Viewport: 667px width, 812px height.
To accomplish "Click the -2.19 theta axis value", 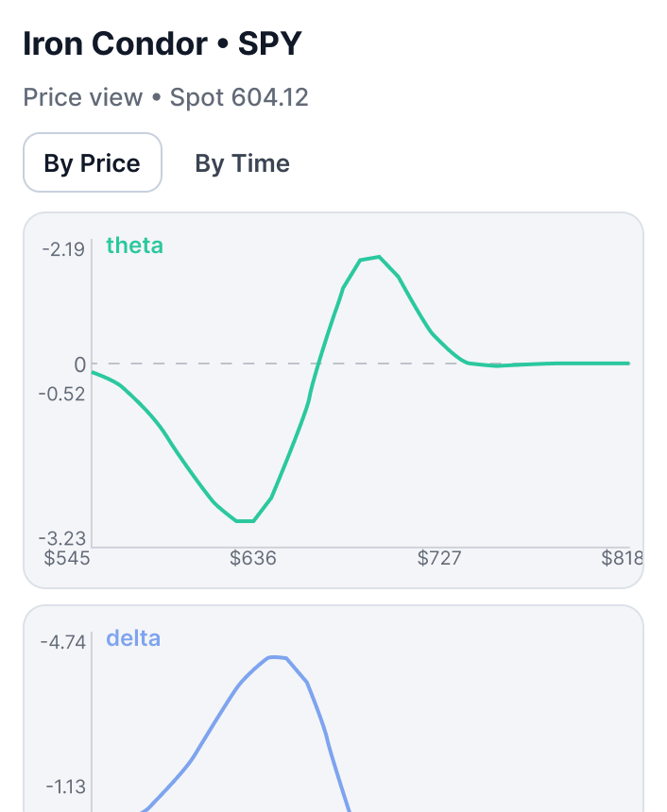I will [x=63, y=249].
